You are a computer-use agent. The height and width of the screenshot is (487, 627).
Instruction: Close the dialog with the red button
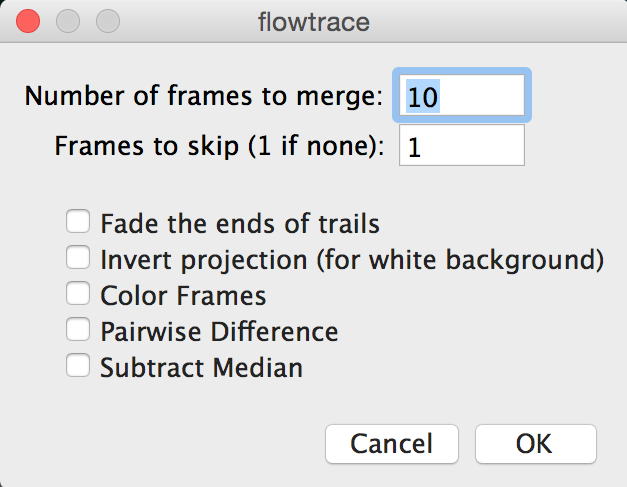click(x=28, y=21)
